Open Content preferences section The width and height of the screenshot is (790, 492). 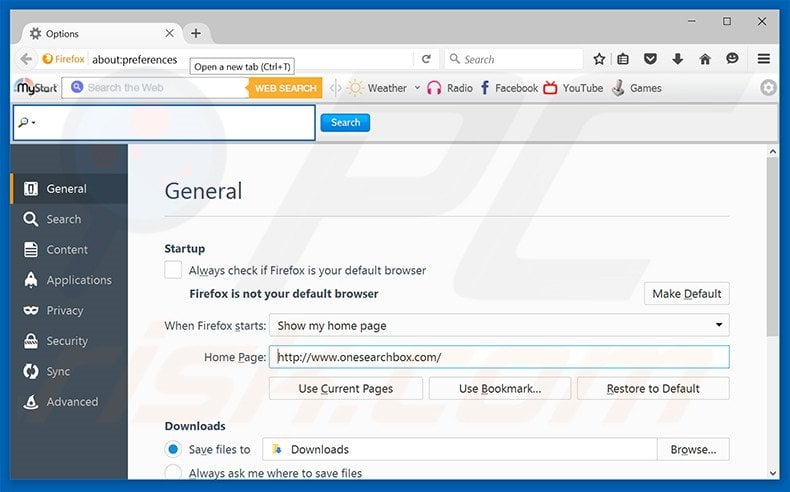(69, 249)
